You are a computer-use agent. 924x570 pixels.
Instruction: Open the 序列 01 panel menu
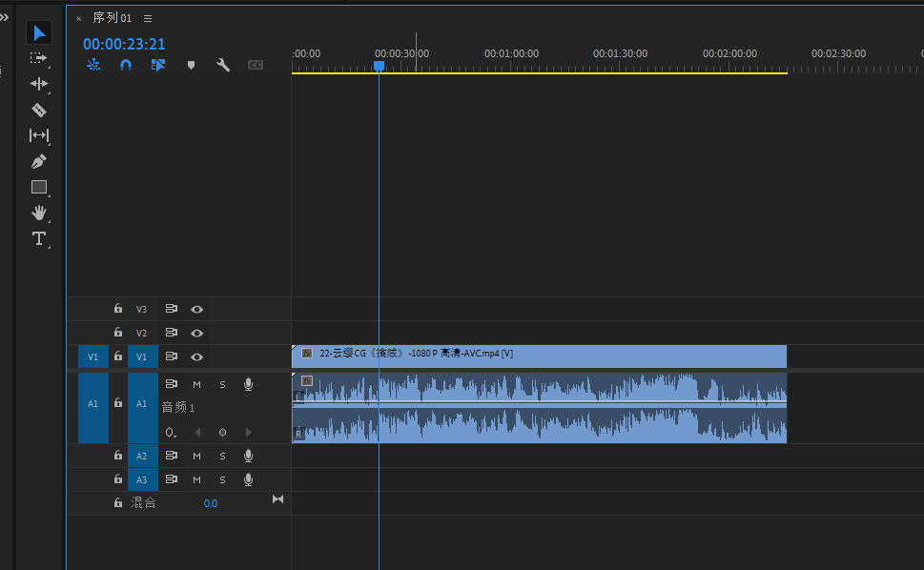[x=148, y=18]
